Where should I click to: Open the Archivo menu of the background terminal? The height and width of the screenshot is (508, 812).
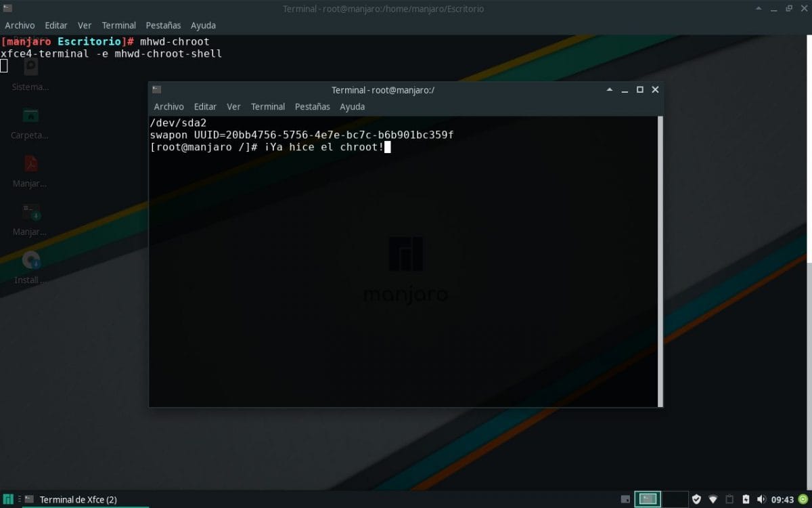tap(20, 25)
